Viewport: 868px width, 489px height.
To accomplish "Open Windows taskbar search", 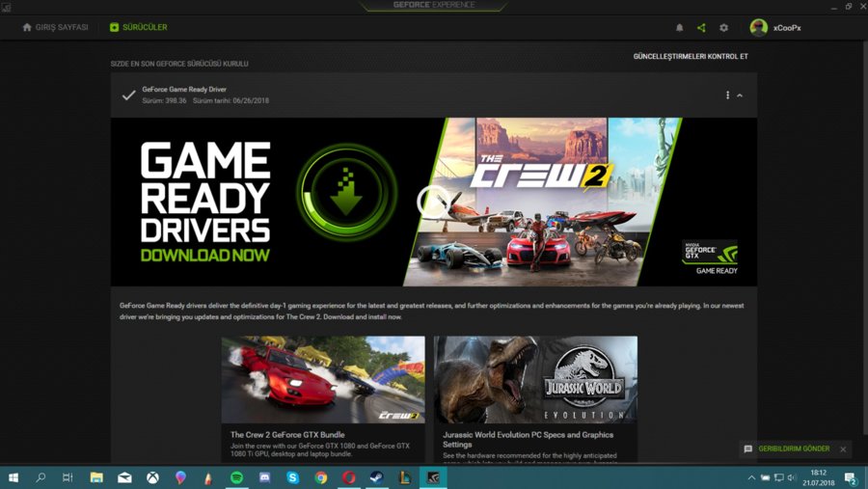I will [41, 477].
